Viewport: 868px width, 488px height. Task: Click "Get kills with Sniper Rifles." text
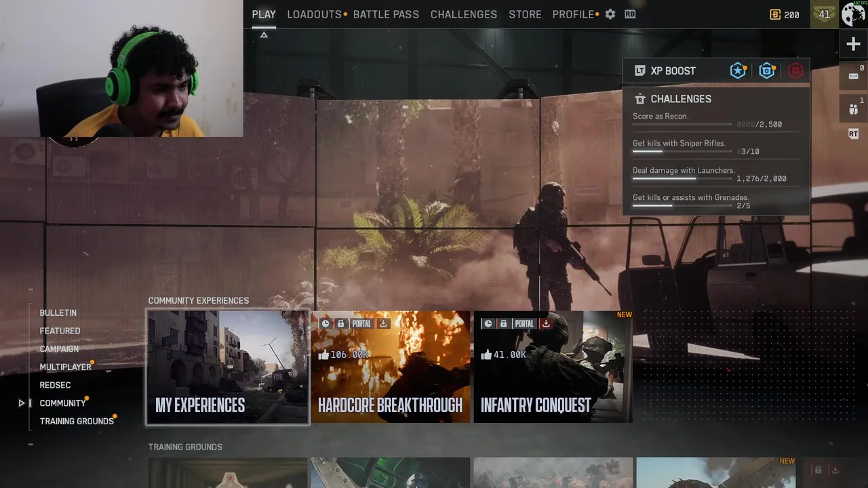[x=679, y=144]
